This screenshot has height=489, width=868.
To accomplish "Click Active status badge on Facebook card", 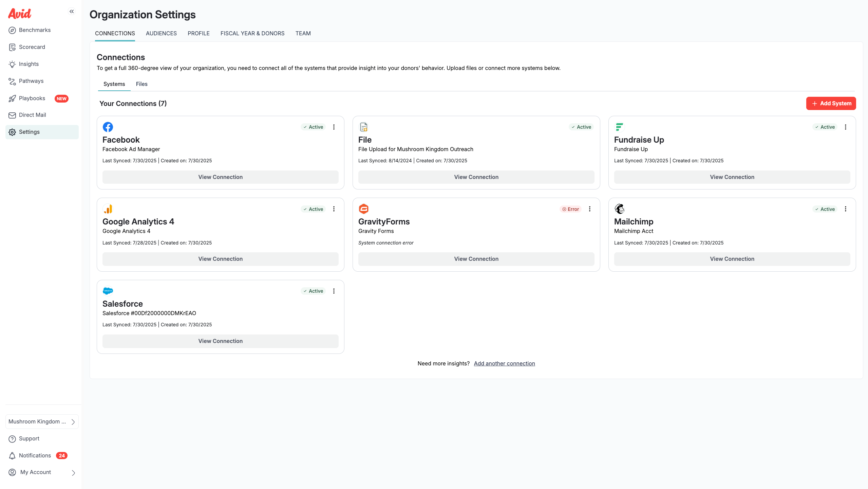I will (x=313, y=127).
